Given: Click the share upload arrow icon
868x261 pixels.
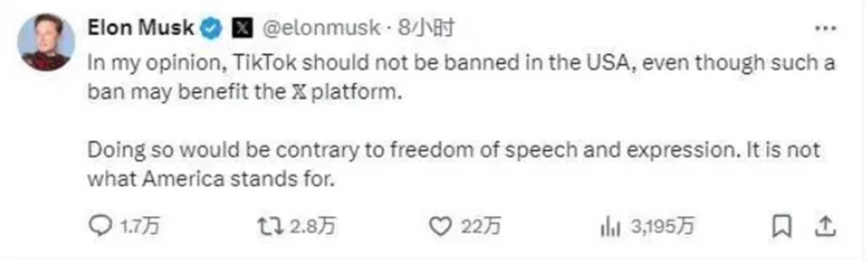Looking at the screenshot, I should click(825, 227).
